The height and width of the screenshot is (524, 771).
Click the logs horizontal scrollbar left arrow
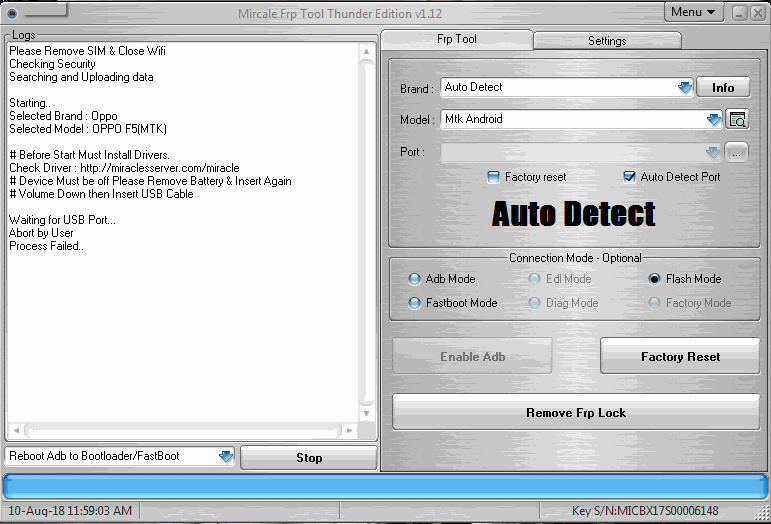pyautogui.click(x=16, y=431)
